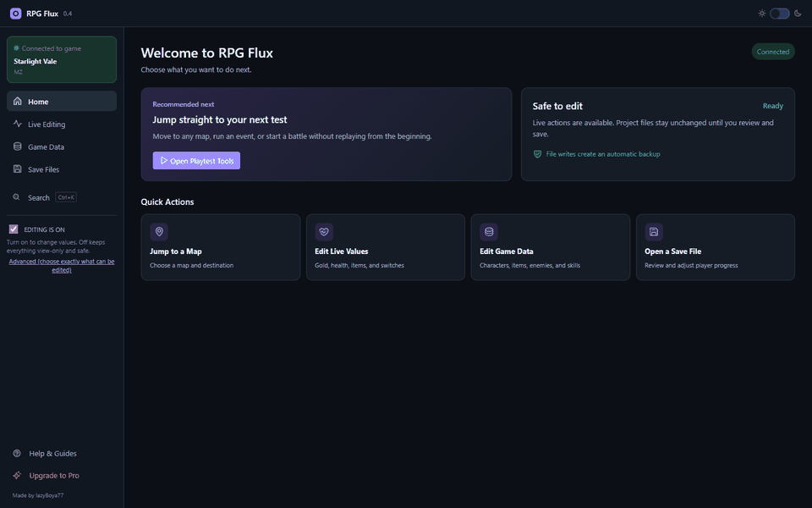Viewport: 812px width, 508px height.
Task: Click the 'Quick Actions' heading
Action: [x=167, y=202]
